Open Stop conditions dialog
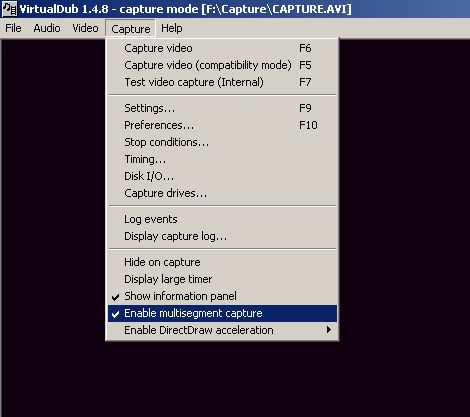Viewport: 470px width, 417px height. 222,142
